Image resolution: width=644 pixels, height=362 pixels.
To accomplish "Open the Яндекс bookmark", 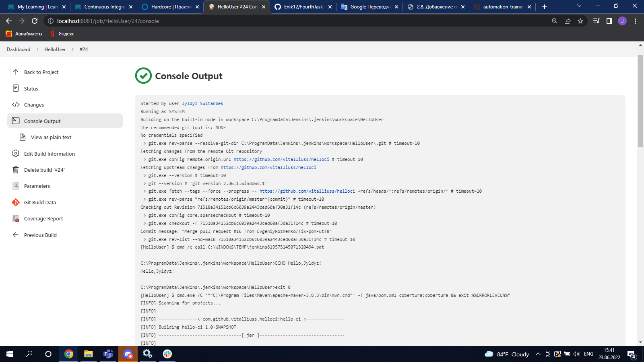I will [62, 34].
